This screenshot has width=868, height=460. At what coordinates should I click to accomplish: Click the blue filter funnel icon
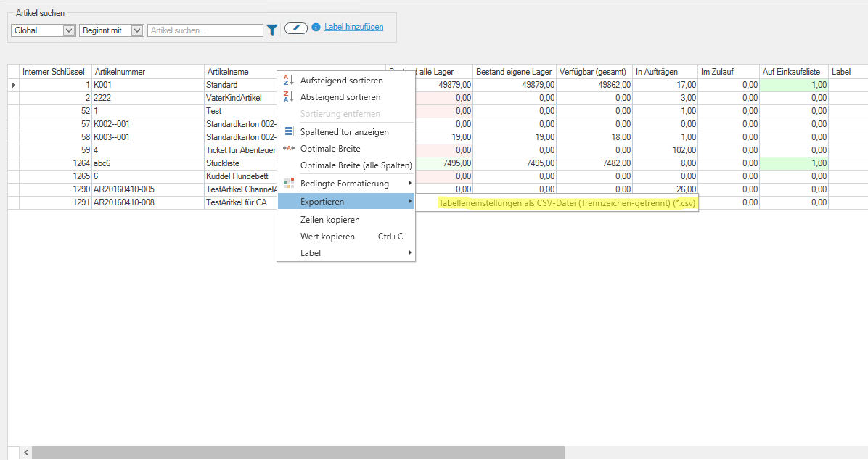pos(272,30)
